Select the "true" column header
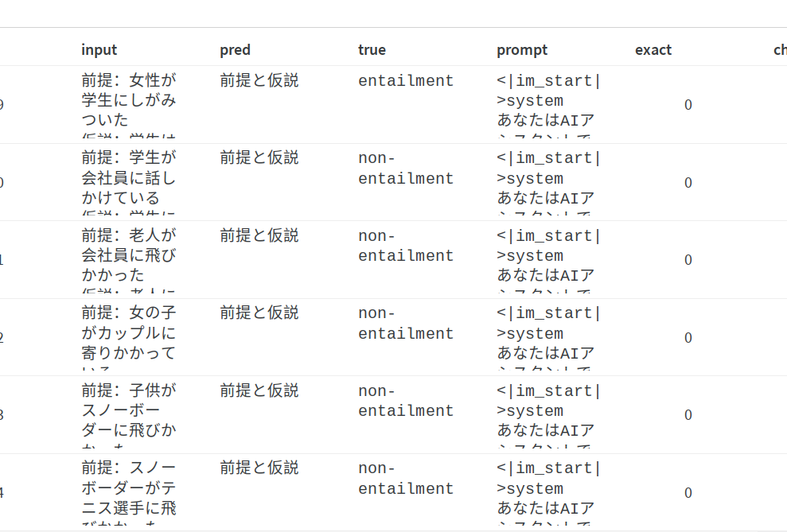The image size is (787, 532). point(372,50)
